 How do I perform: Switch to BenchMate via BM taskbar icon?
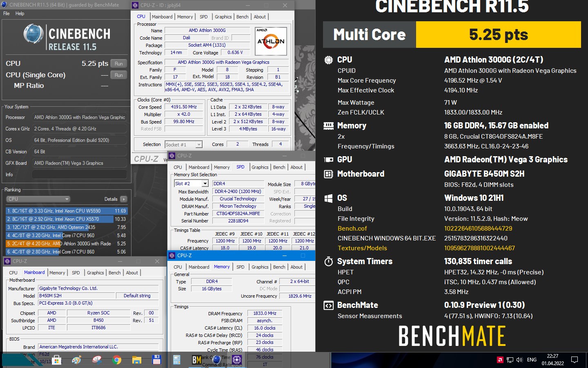[x=197, y=360]
